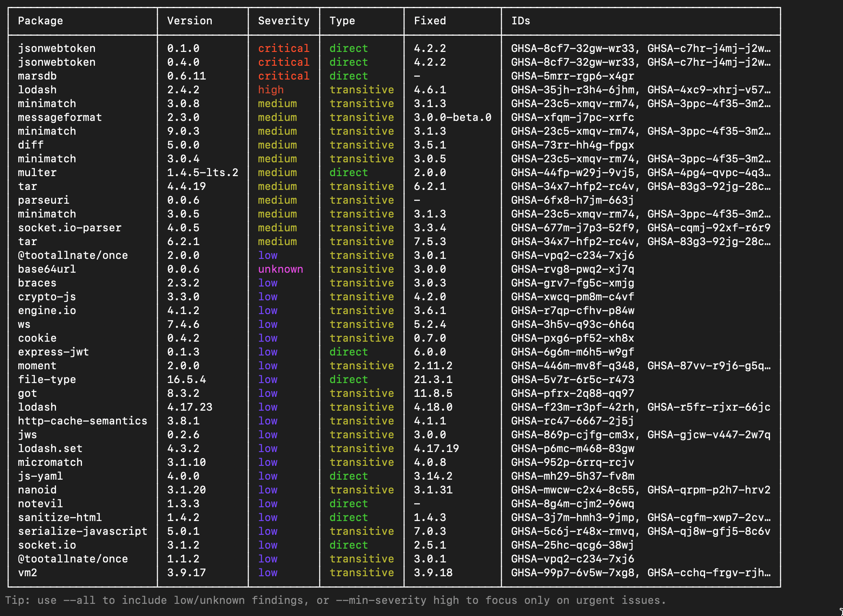Select the micromatch package name

point(50,462)
